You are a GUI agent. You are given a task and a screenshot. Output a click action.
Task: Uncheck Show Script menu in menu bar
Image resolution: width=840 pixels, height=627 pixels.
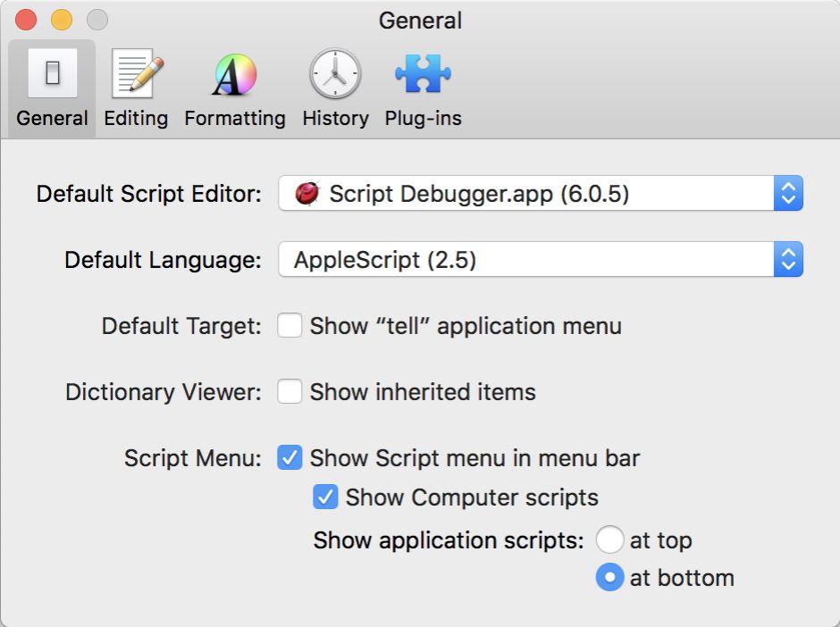click(290, 458)
